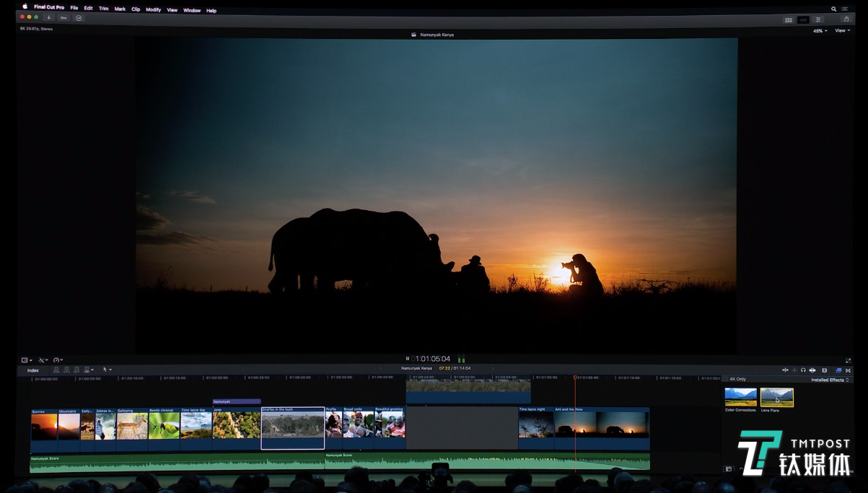This screenshot has width=868, height=493.
Task: Open the select tool arrow dropdown
Action: pos(107,370)
